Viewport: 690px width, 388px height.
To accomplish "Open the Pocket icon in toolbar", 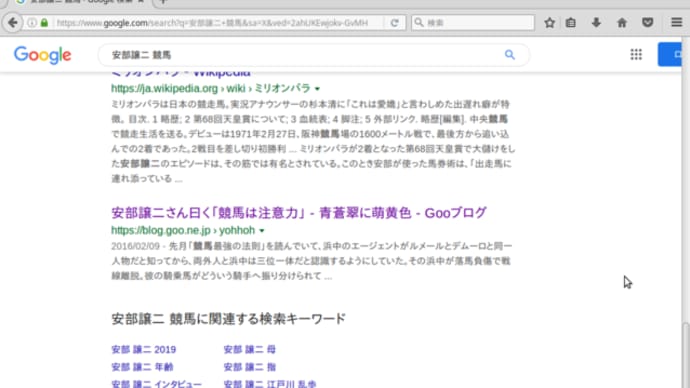I will tap(647, 22).
